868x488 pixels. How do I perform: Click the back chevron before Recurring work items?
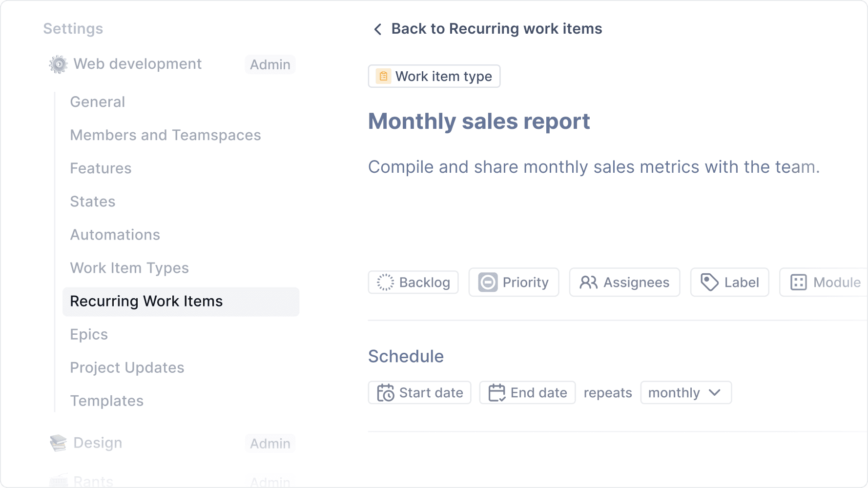click(377, 29)
